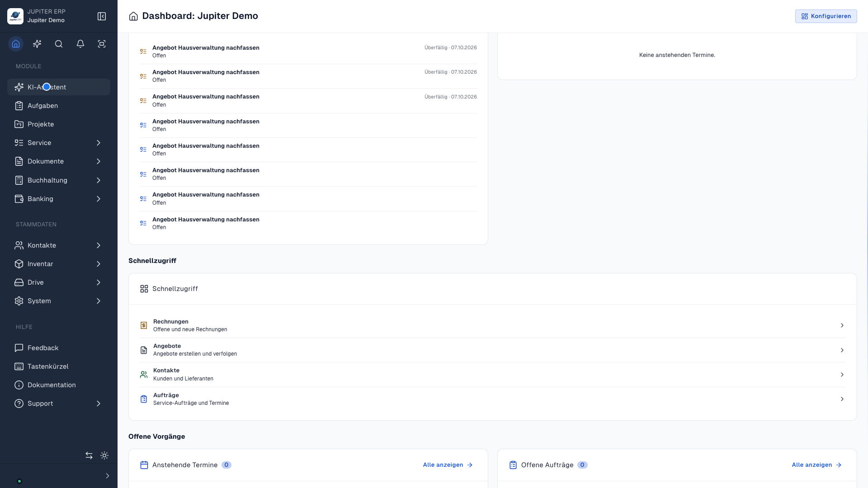This screenshot has width=868, height=488.
Task: Open the Projekte module
Action: pyautogui.click(x=59, y=124)
